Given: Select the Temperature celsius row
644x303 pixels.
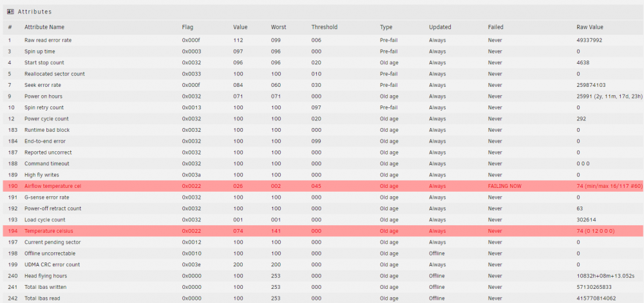Looking at the screenshot, I should point(322,231).
